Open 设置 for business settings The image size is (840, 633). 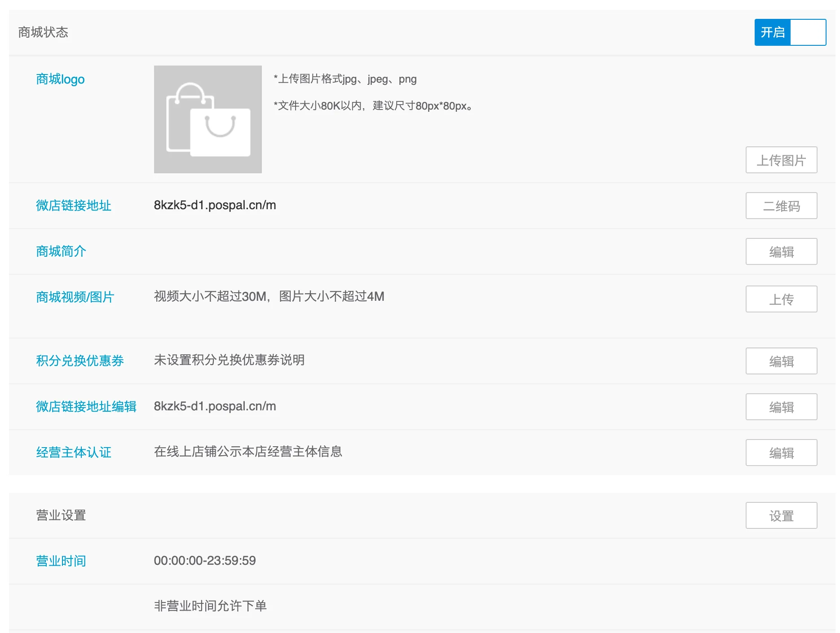(x=781, y=515)
